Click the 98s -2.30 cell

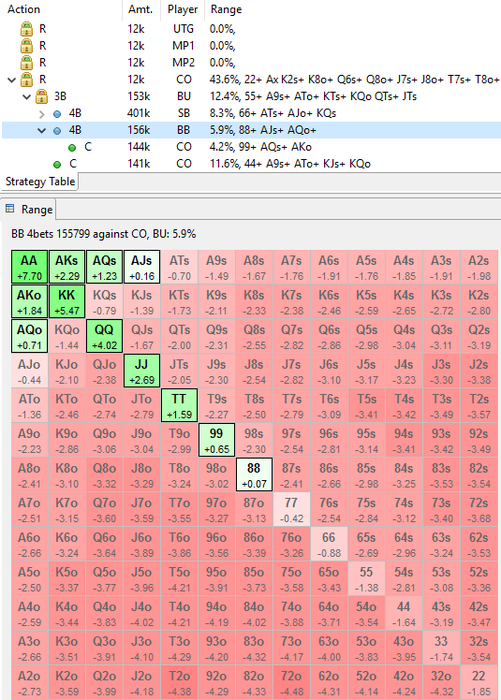[254, 440]
